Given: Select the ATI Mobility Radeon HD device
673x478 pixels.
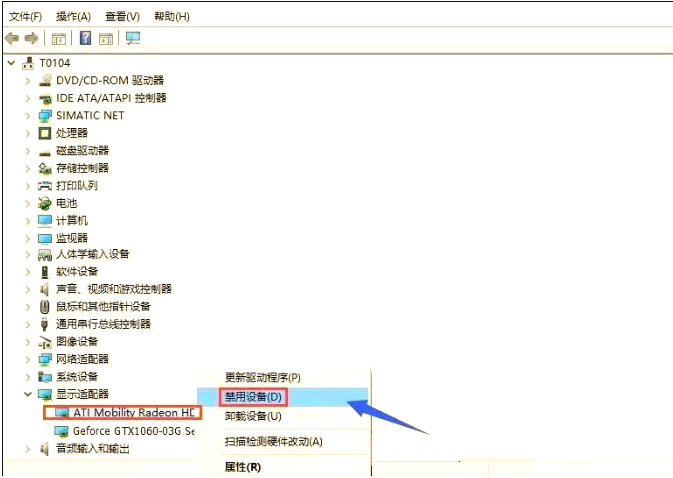Looking at the screenshot, I should (x=132, y=412).
